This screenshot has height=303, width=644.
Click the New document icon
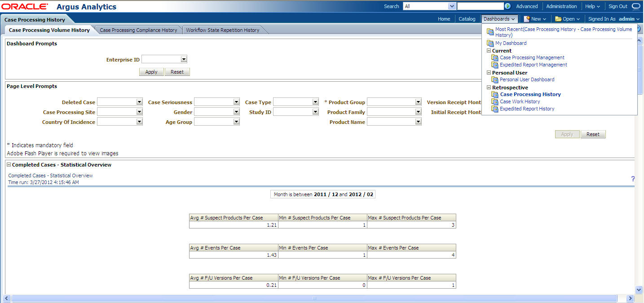[526, 19]
